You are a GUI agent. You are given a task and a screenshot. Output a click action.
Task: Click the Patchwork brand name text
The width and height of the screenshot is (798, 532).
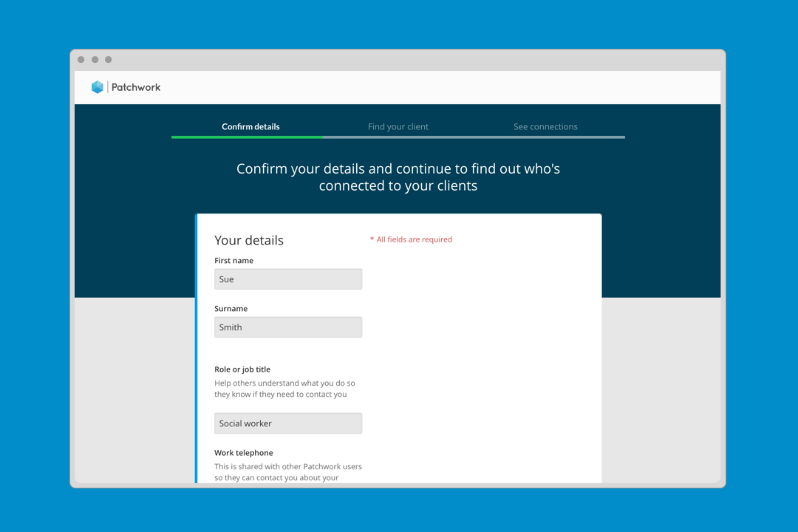(136, 87)
